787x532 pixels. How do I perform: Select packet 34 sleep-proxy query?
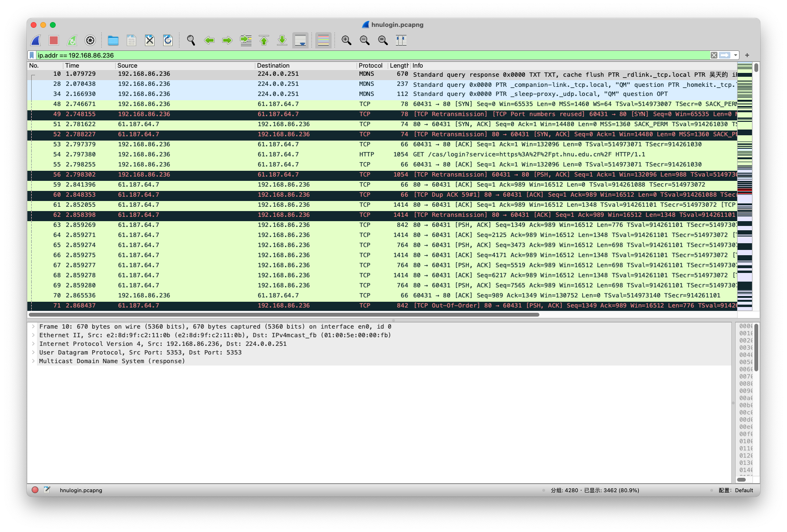point(382,95)
